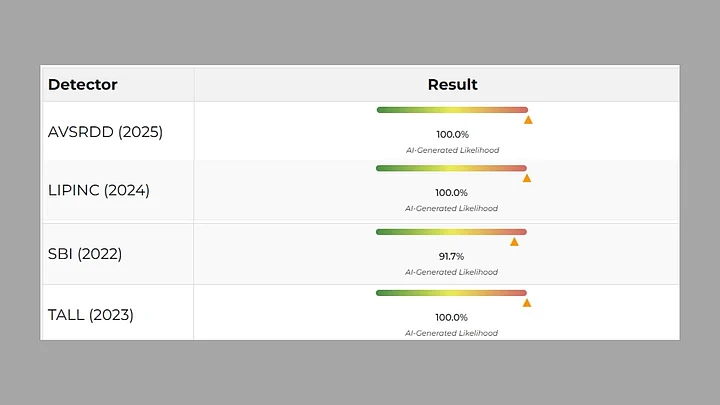
Task: Select the SBI (2022) detector name
Action: click(85, 254)
